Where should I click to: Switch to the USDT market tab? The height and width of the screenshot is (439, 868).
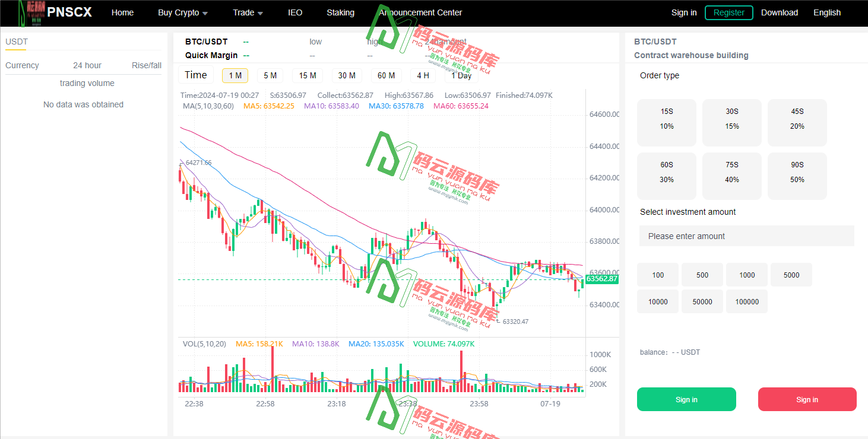pyautogui.click(x=16, y=42)
